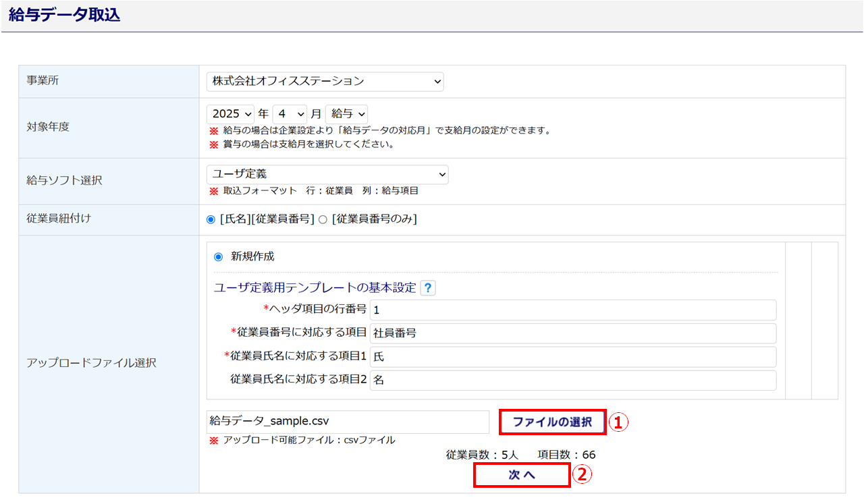Click the アップロードファイル選択 row label
The image size is (864, 504).
[91, 363]
